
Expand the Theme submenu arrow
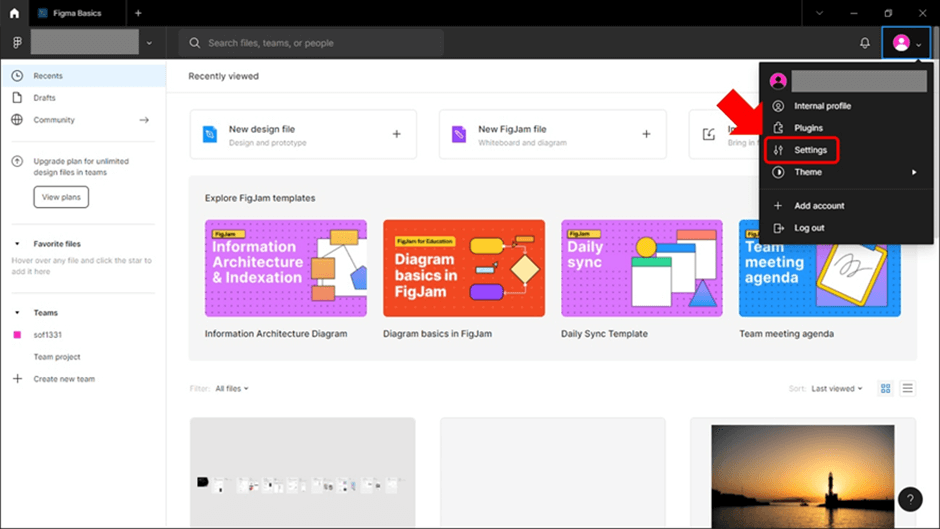click(914, 172)
